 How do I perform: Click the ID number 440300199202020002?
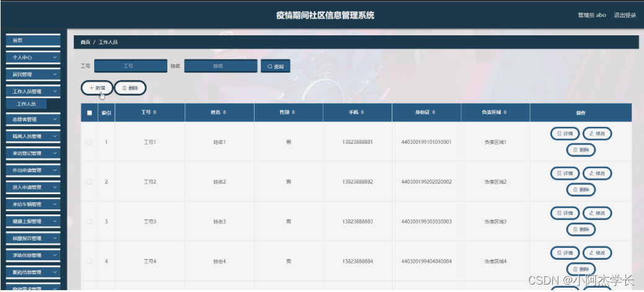426,182
